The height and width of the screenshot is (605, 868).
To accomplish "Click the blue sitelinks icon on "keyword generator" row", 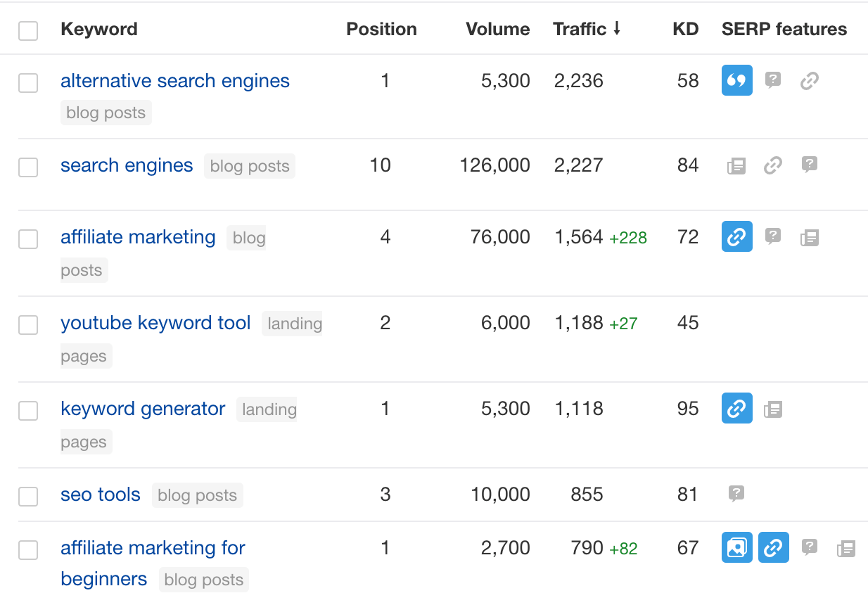I will pos(736,408).
